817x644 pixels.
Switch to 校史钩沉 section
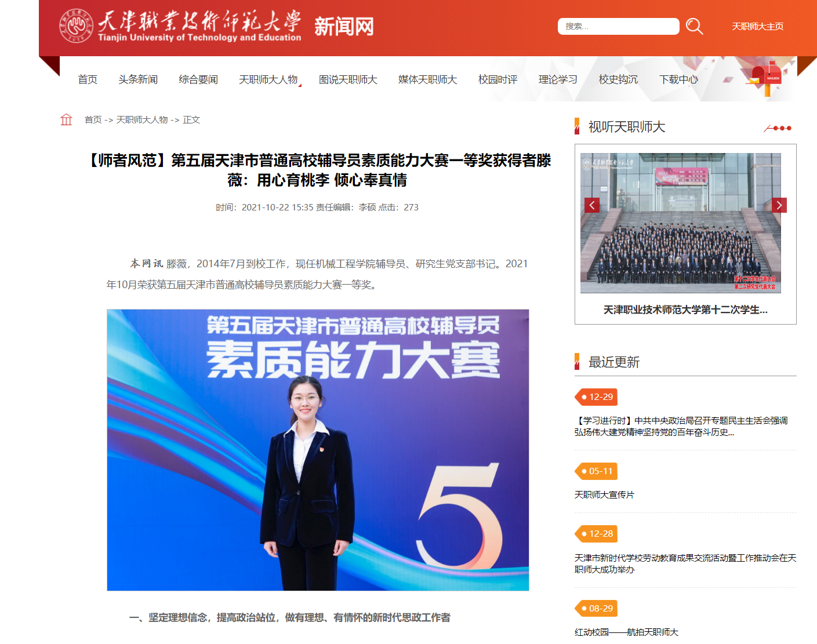[618, 79]
